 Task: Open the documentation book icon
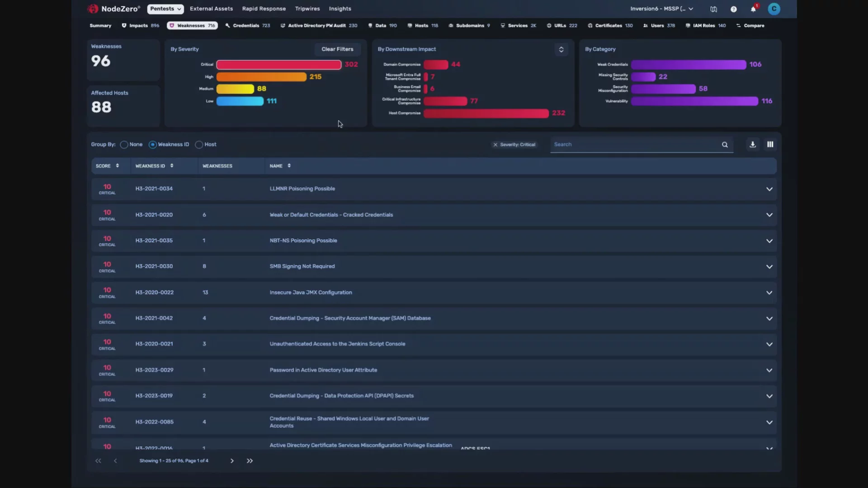pyautogui.click(x=713, y=9)
